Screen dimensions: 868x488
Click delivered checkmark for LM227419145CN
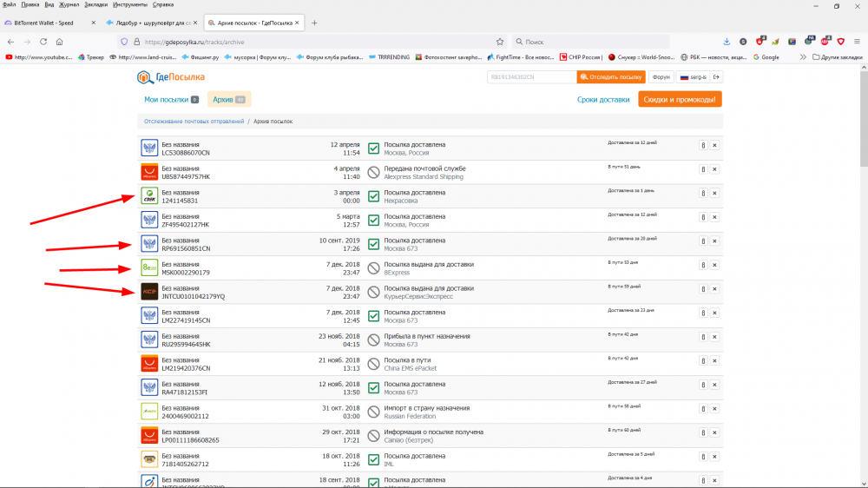coord(373,316)
